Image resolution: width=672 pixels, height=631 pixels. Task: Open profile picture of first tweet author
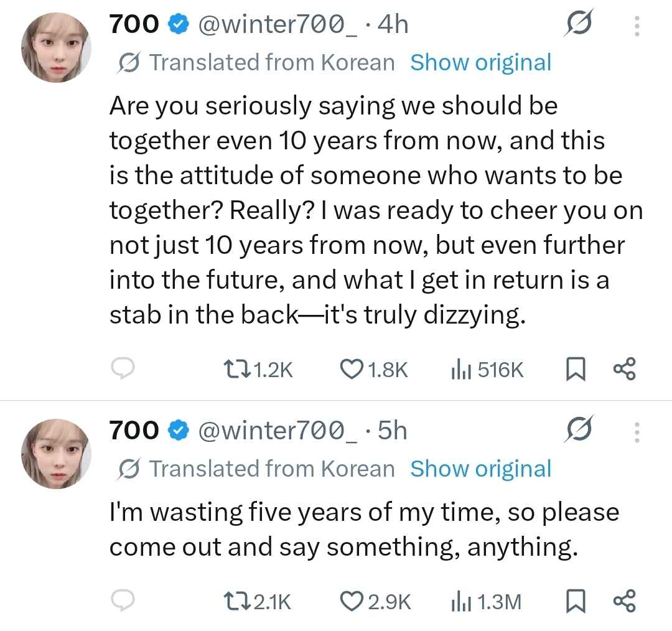click(x=56, y=47)
